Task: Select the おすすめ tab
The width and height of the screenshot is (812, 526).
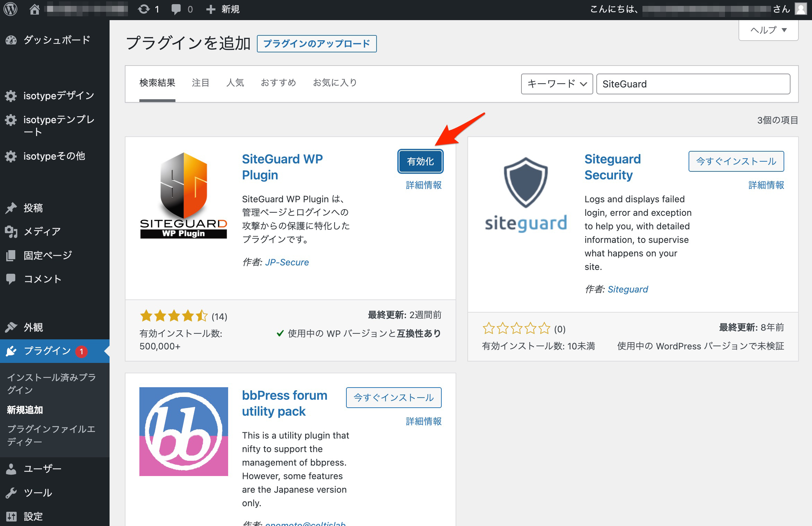Action: point(278,83)
